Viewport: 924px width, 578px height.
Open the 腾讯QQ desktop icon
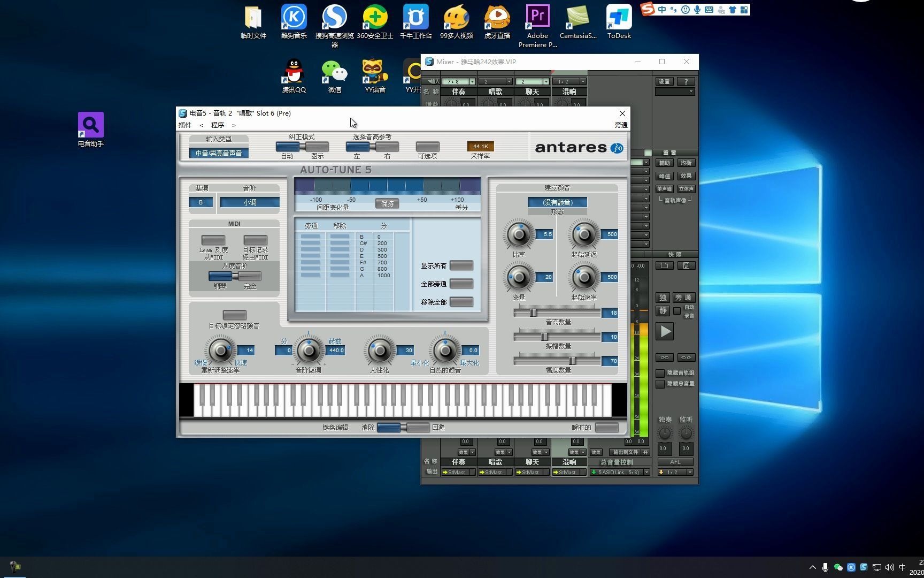click(294, 75)
